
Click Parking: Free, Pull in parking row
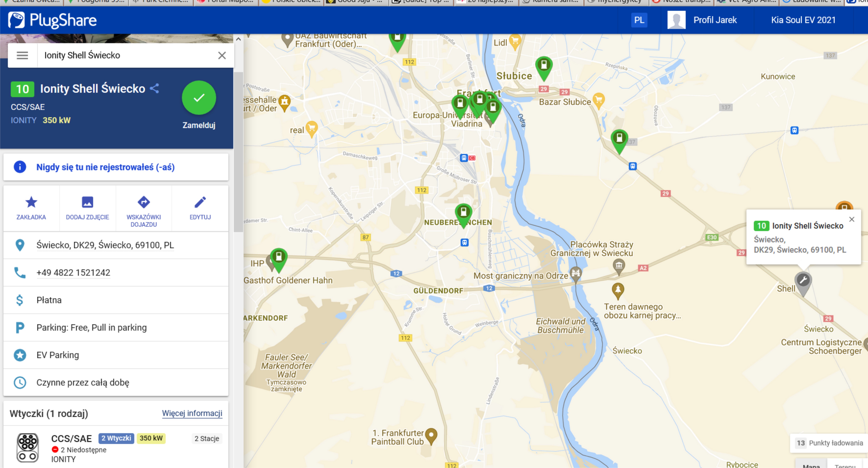point(116,328)
